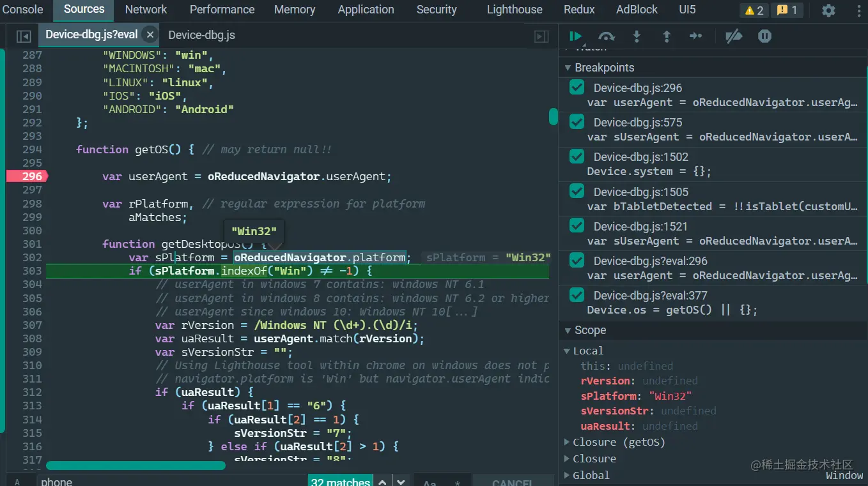Screen dimensions: 868x486
Task: Open the Security panel
Action: (x=437, y=10)
